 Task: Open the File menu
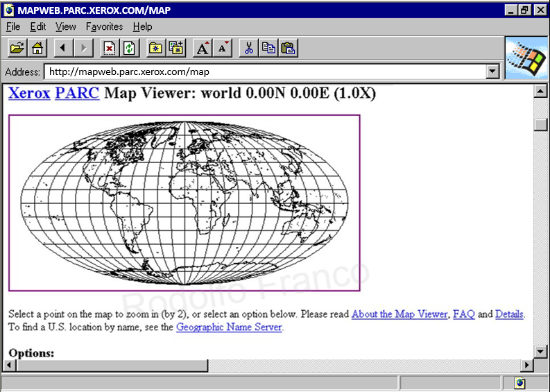click(13, 27)
